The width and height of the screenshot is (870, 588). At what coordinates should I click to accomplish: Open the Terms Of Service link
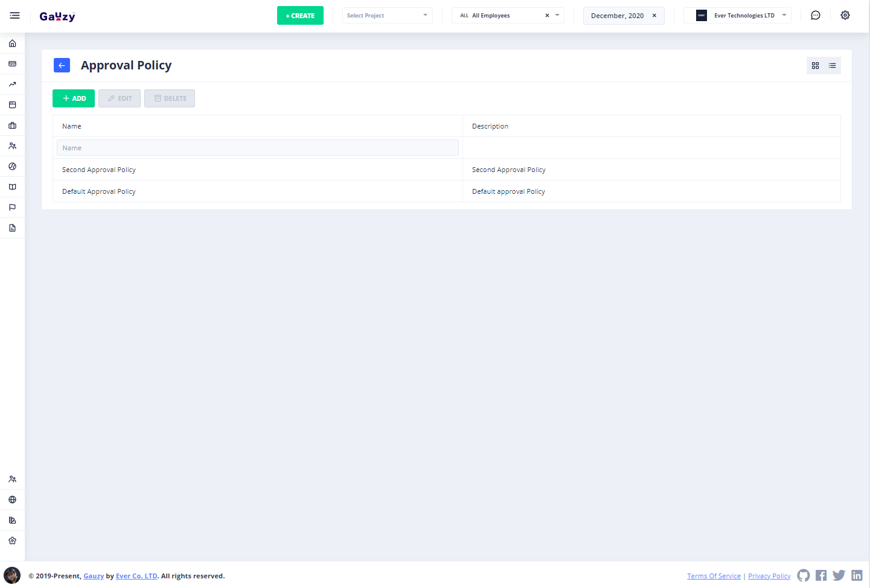714,576
